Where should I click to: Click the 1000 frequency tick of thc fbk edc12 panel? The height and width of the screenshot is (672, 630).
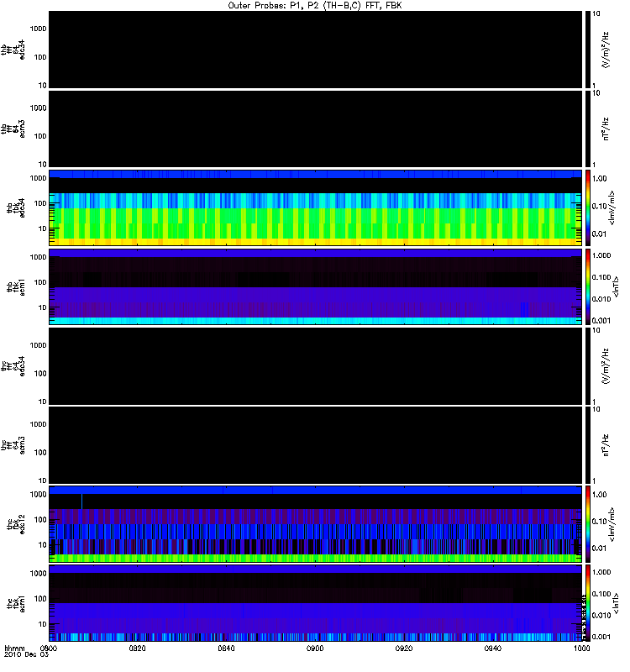38,495
